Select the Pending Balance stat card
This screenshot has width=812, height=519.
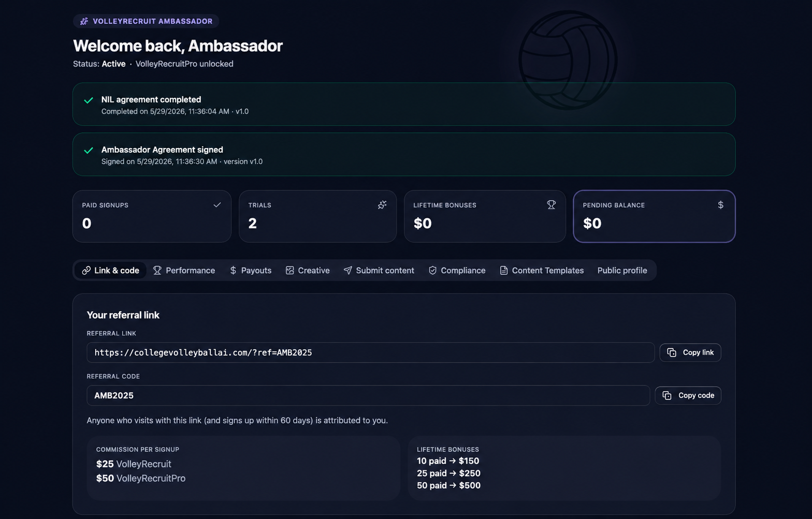click(654, 216)
